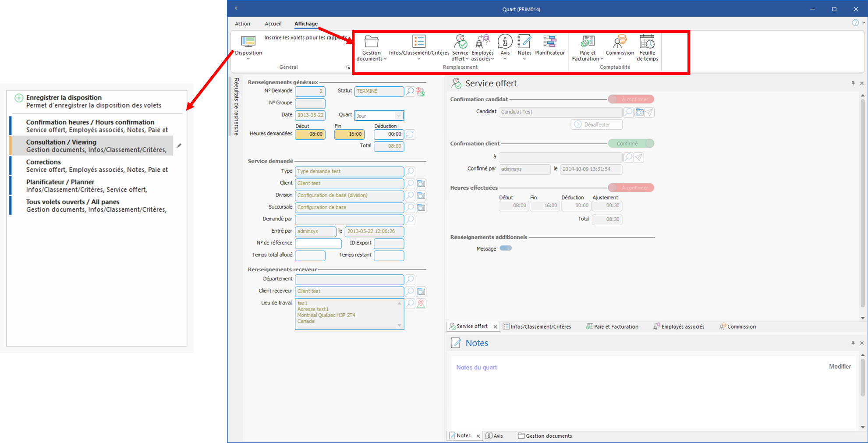Click the map pin icon beside Lieu de travail
The image size is (868, 443).
(x=421, y=303)
